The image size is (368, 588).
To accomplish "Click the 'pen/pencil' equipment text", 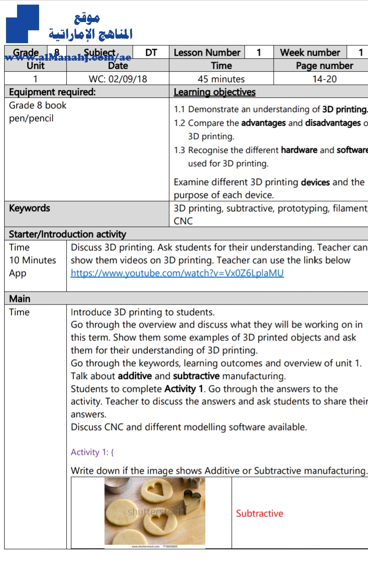I will (31, 119).
